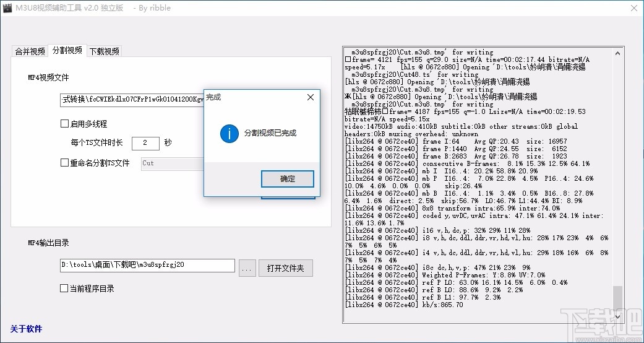Click the MP4视频文件 label
Image resolution: width=644 pixels, height=343 pixels.
(48, 77)
